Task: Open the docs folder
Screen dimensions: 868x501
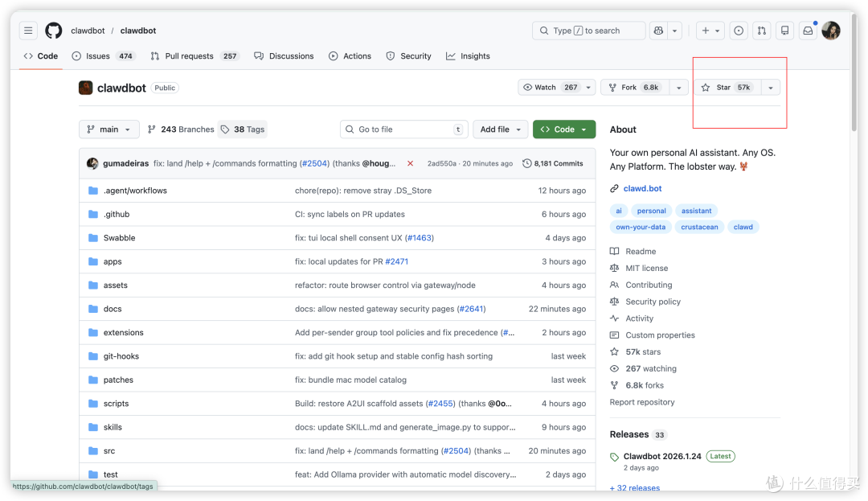Action: (x=113, y=309)
